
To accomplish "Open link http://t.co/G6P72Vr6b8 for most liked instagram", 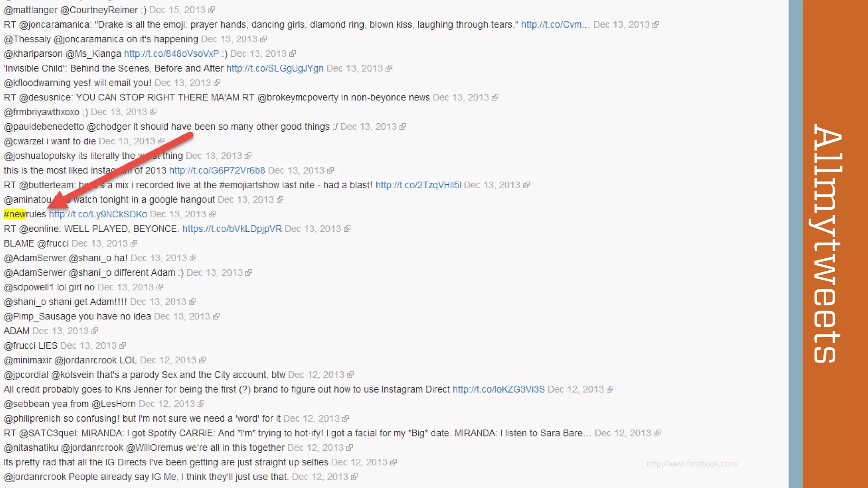I will point(217,170).
